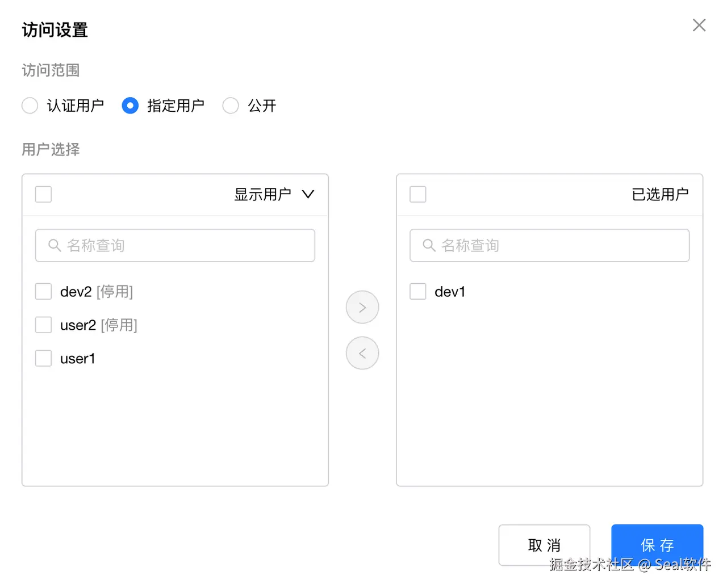
Task: Toggle select-all checkbox in 显示用户 panel
Action: click(44, 194)
